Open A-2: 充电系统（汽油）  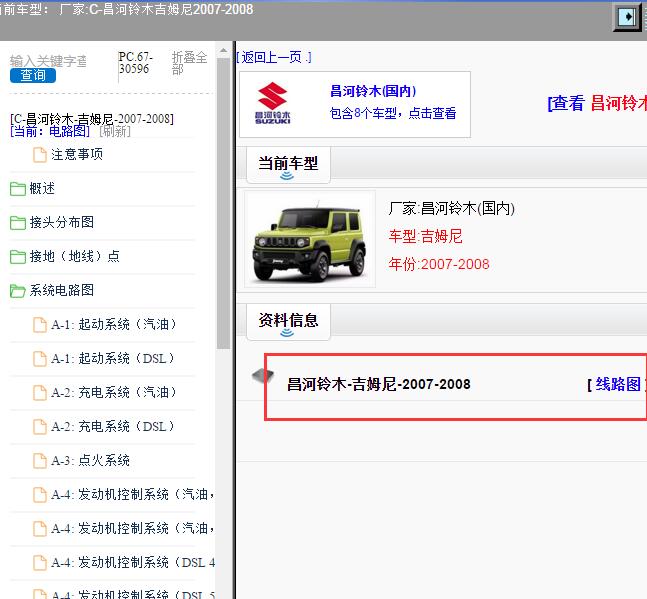[x=114, y=392]
